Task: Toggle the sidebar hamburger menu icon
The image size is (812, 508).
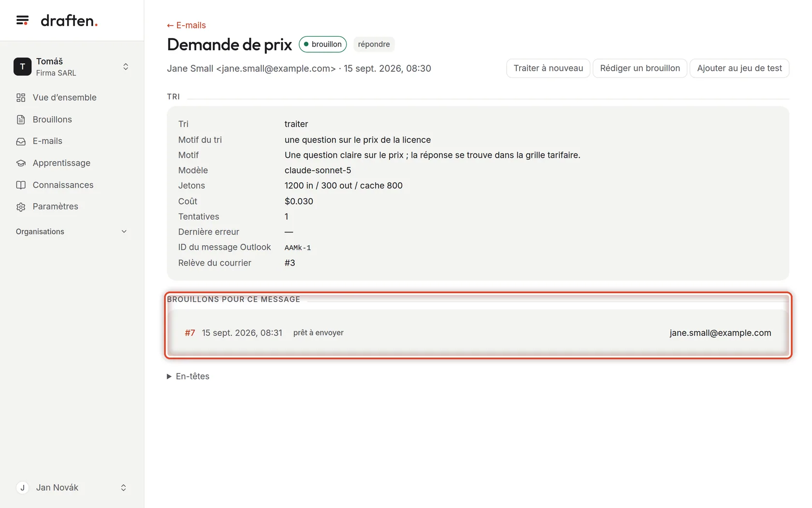Action: pos(22,20)
